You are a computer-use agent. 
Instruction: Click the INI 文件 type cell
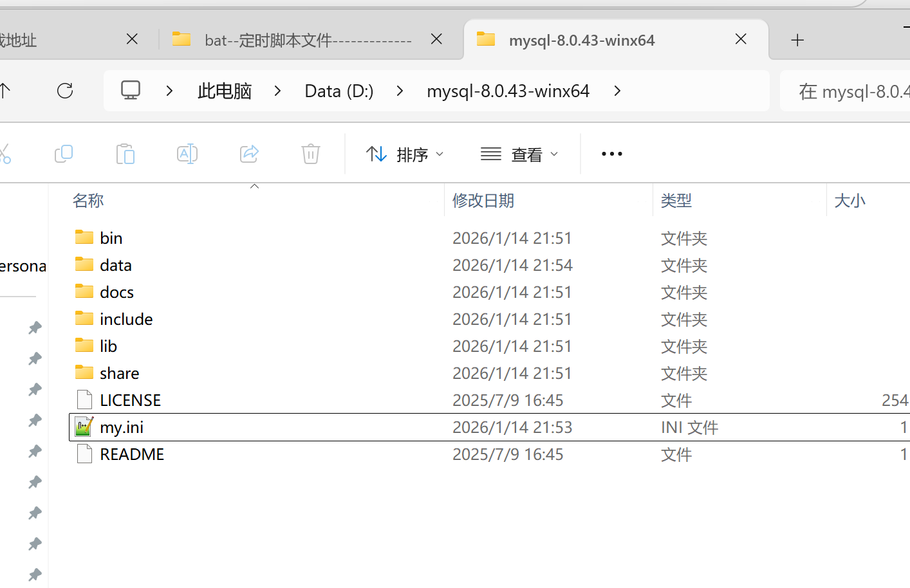point(689,427)
